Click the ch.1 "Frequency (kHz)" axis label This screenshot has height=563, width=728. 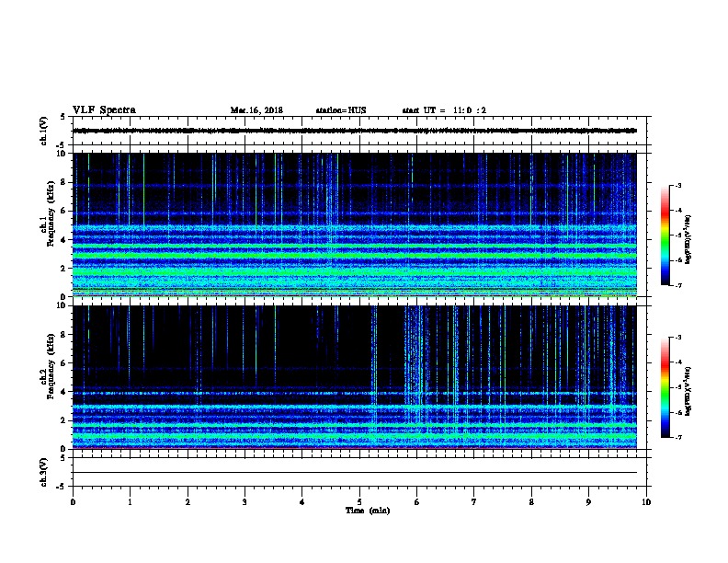[x=51, y=213]
